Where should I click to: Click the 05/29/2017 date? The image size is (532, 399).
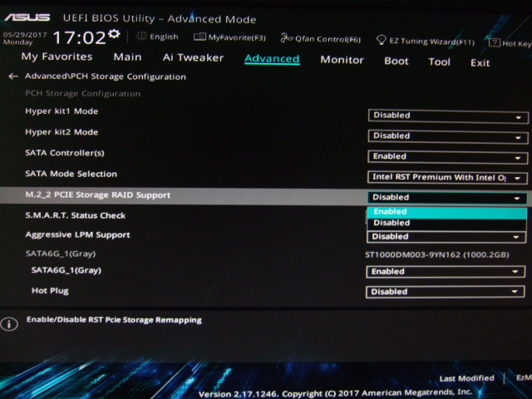[25, 35]
